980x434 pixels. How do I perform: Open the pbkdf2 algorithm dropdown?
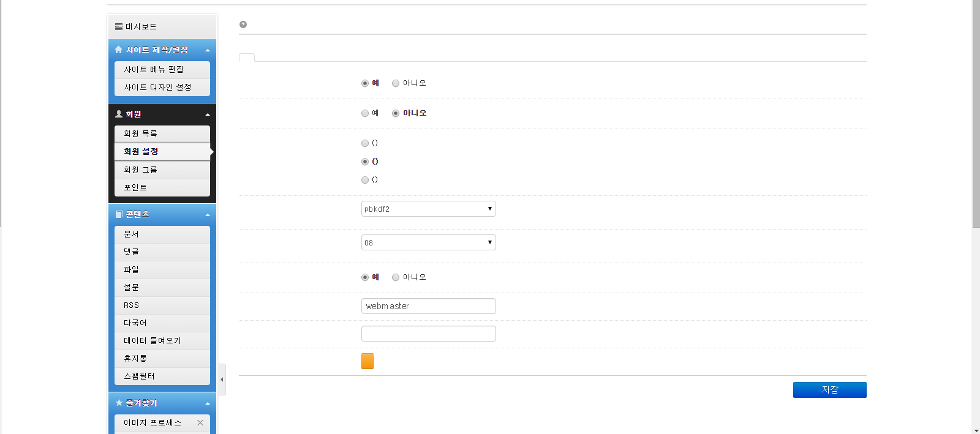pyautogui.click(x=428, y=209)
